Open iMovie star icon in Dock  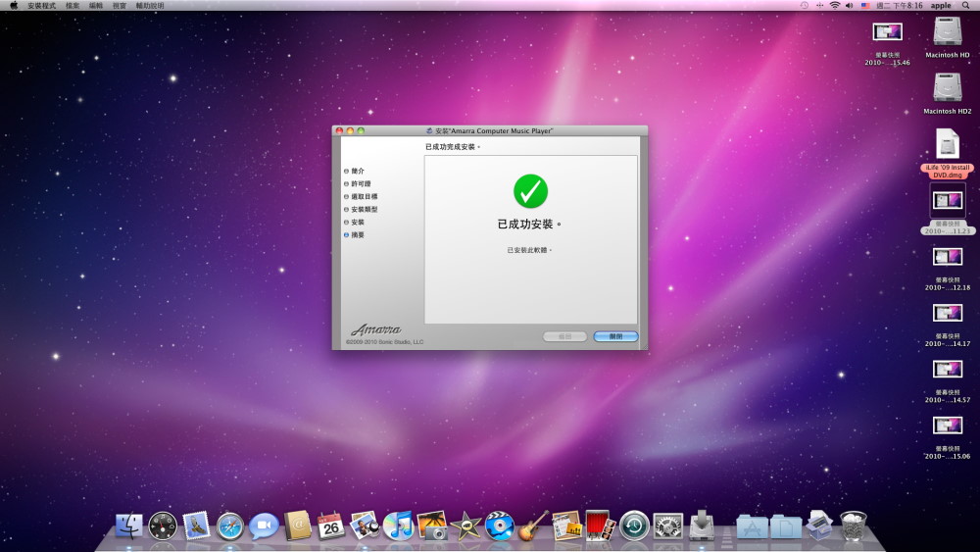[x=465, y=526]
